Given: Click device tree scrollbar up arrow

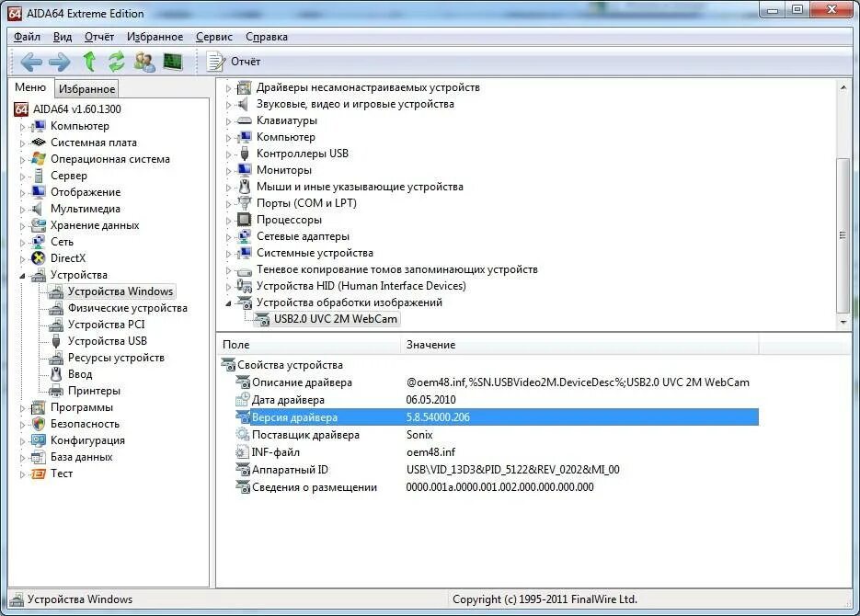Looking at the screenshot, I should click(x=843, y=86).
